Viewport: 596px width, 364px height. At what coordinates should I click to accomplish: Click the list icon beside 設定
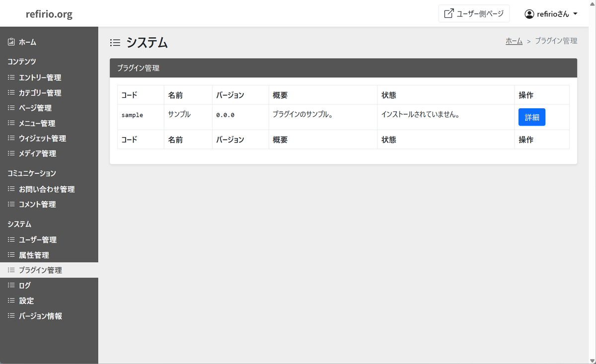click(x=11, y=300)
